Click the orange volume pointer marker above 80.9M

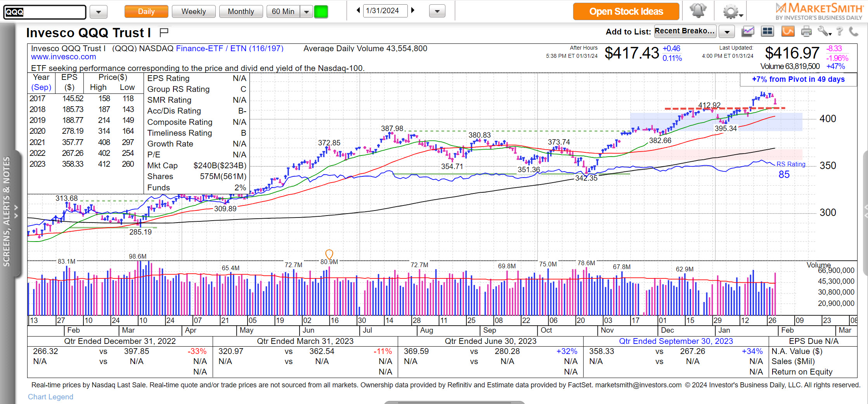(x=329, y=255)
